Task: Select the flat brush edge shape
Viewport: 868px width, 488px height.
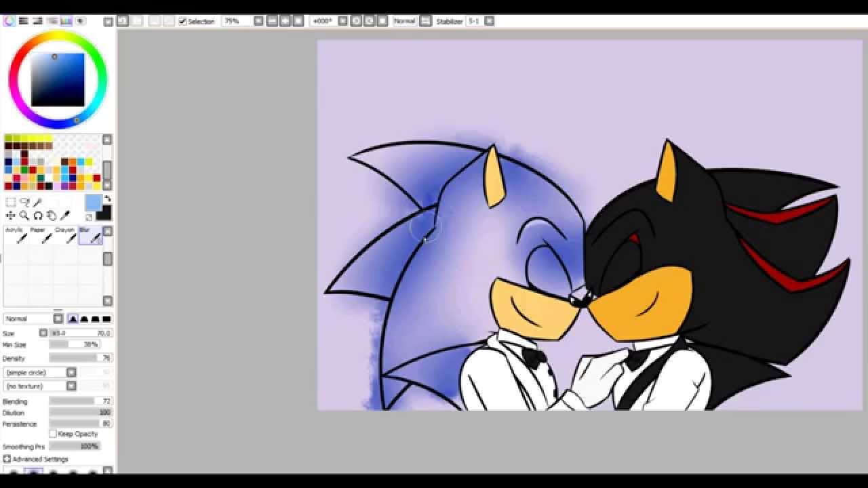Action: point(106,319)
